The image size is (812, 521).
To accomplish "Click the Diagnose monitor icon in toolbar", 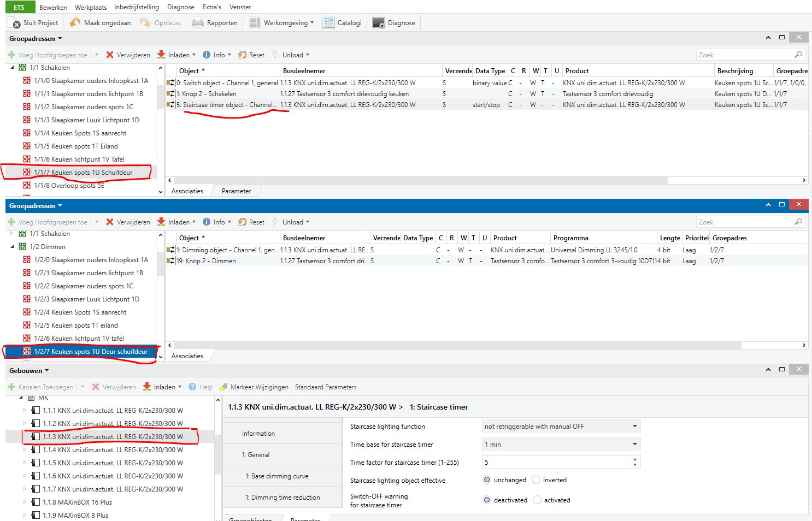I will point(378,23).
